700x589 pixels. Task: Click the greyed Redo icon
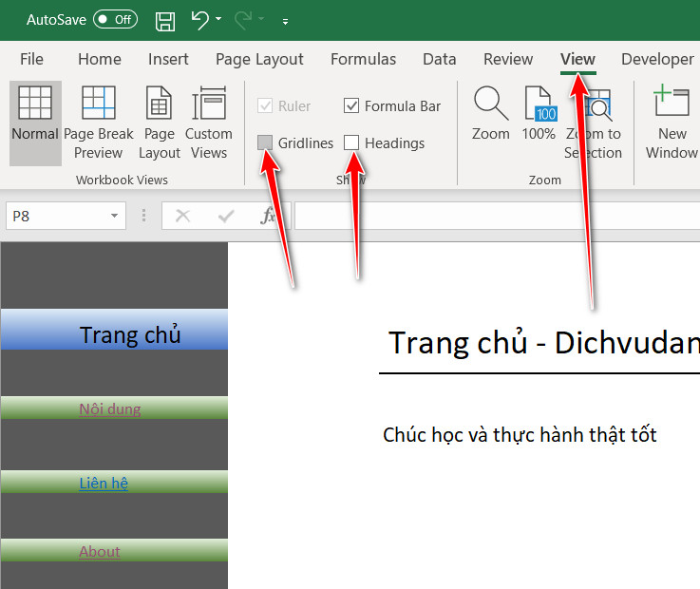coord(243,20)
